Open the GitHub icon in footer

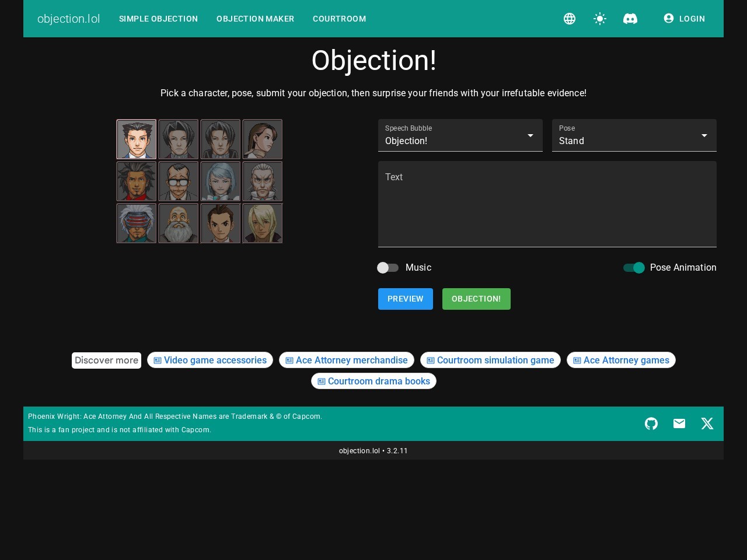tap(651, 423)
